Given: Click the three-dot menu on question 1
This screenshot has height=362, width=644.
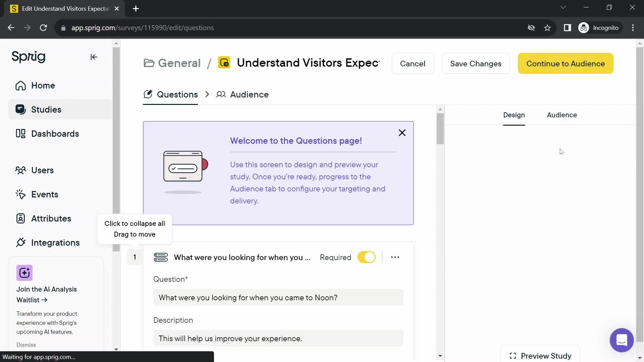Looking at the screenshot, I should pos(395,257).
